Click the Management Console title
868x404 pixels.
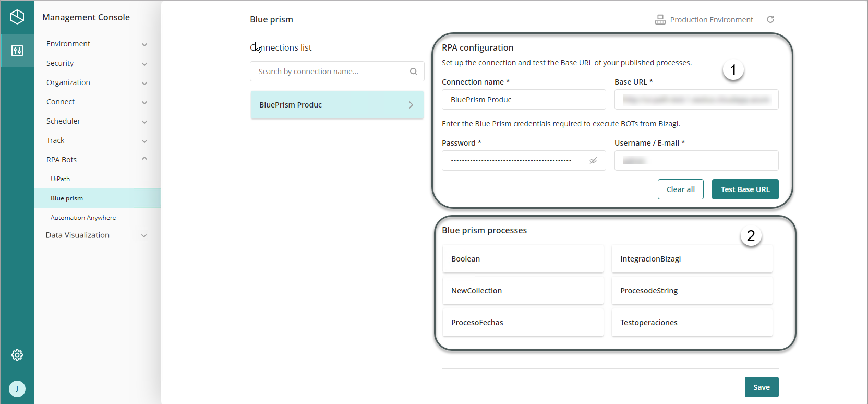[86, 17]
